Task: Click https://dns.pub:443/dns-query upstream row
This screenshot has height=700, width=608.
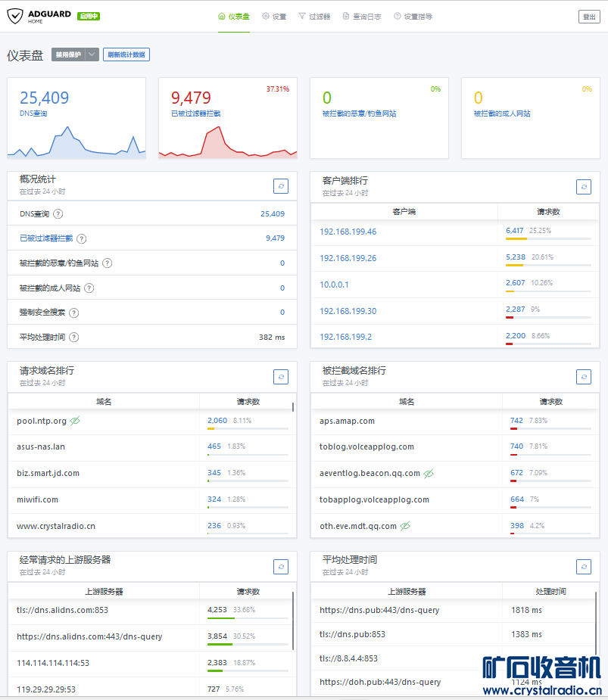Action: pyautogui.click(x=455, y=610)
